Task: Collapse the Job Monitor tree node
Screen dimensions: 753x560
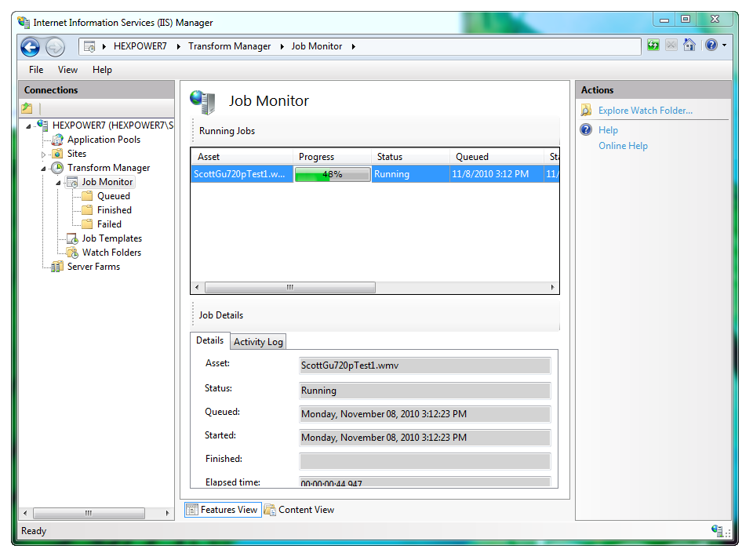Action: point(58,183)
